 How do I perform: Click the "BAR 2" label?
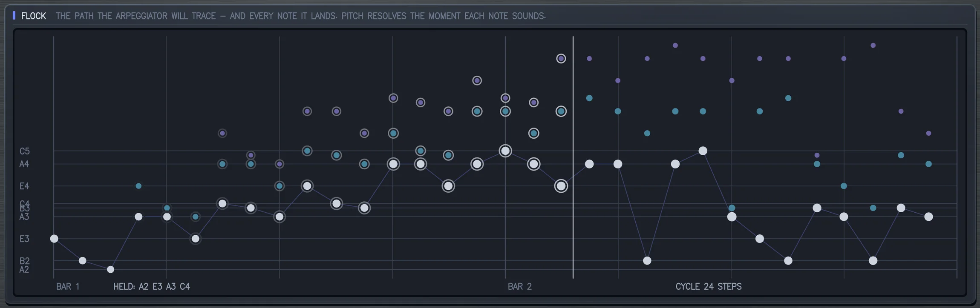coord(520,287)
